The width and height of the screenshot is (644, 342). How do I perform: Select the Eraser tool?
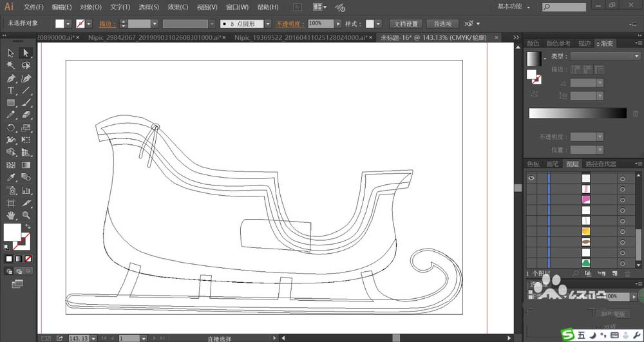(x=26, y=115)
